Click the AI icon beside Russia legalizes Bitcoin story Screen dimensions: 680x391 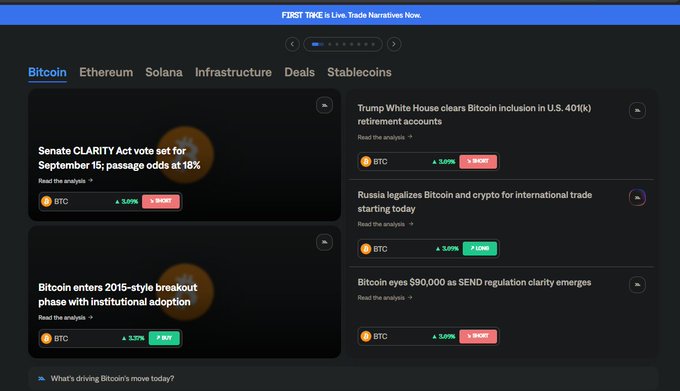coord(637,198)
